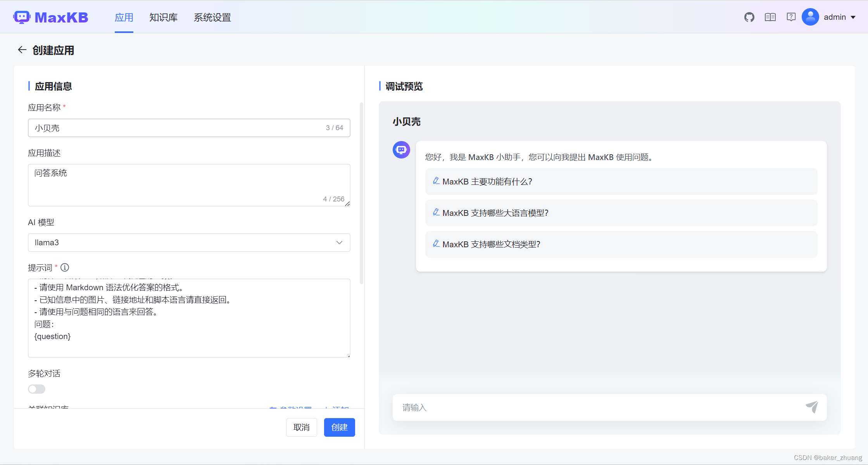Click the pencil icon on "MaxKB 主要功能有什么?"

click(x=436, y=181)
